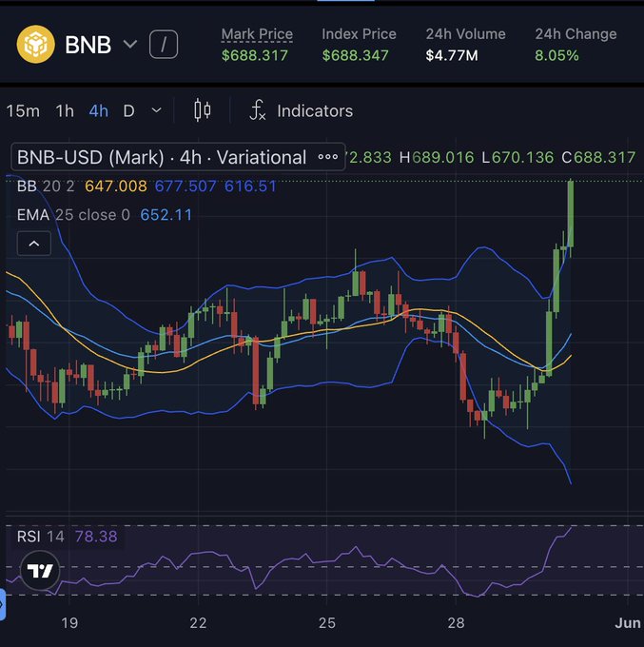Expand more timeframe options chevron

click(x=156, y=110)
